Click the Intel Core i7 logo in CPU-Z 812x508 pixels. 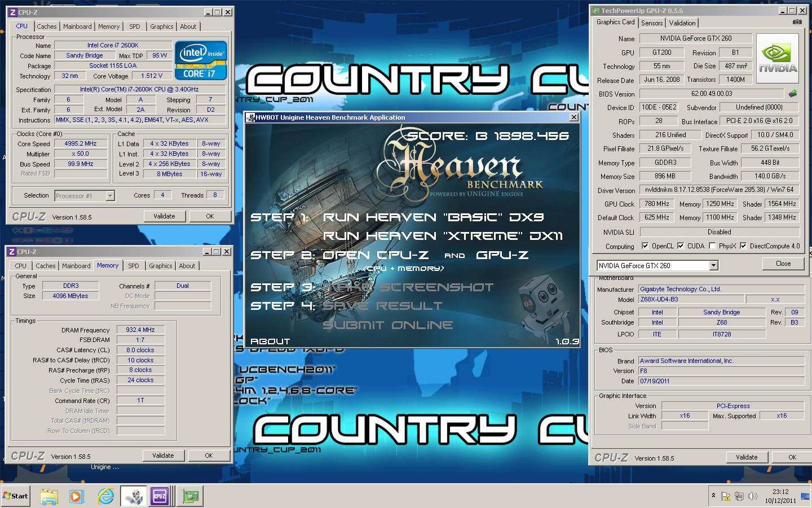(201, 60)
